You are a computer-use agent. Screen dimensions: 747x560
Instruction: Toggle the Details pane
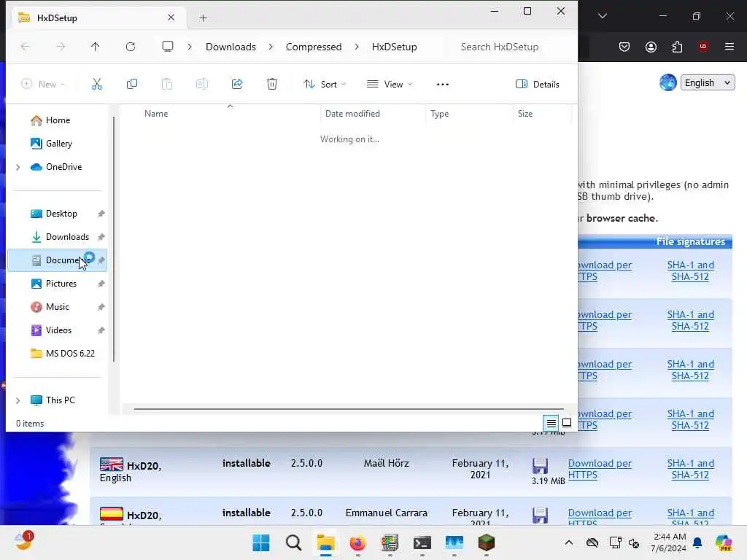pos(538,85)
